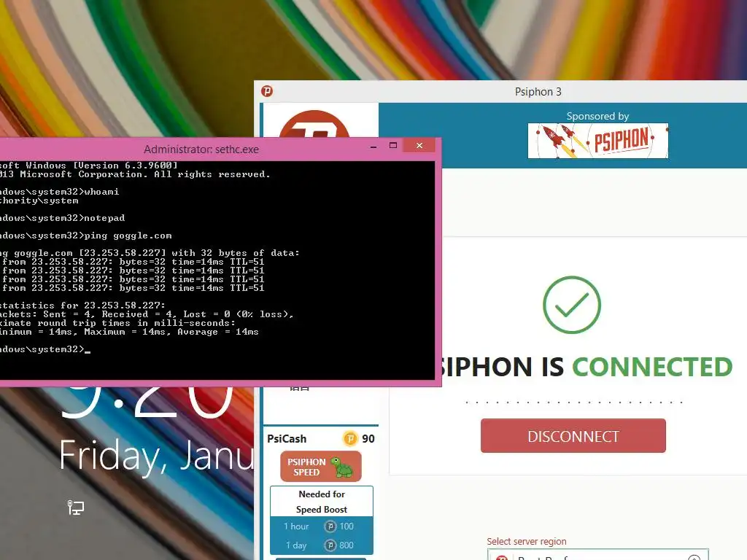Click the PsiCash balance of 90
The width and height of the screenshot is (747, 560).
(368, 438)
